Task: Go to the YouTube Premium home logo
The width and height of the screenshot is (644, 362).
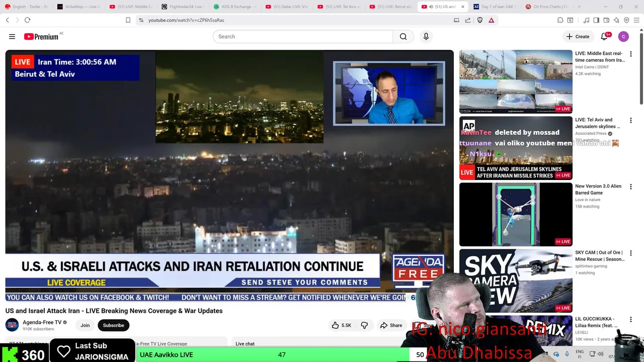Action: point(41,37)
